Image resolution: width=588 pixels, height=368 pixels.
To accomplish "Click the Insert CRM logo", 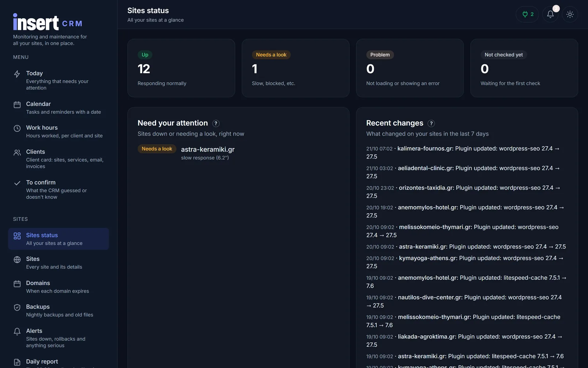I will (48, 22).
